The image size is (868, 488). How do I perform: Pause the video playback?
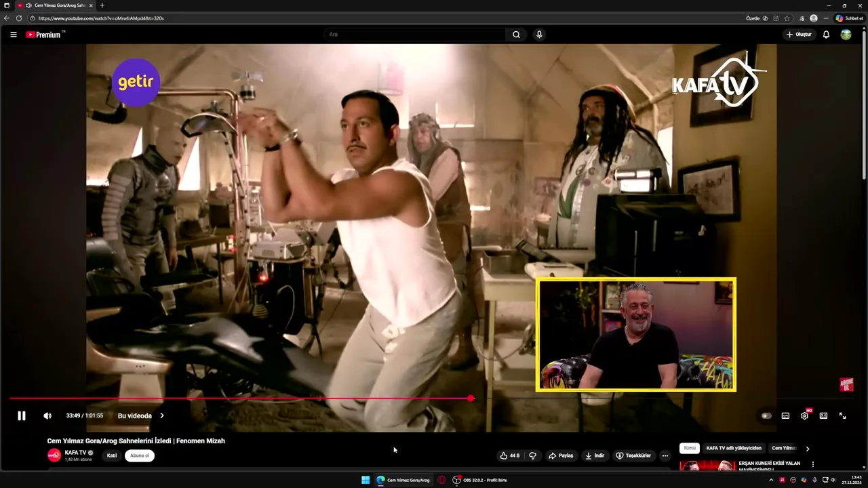click(22, 415)
